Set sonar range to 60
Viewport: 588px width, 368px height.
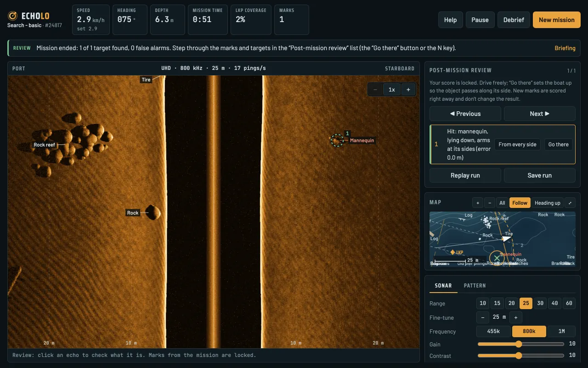tap(569, 303)
